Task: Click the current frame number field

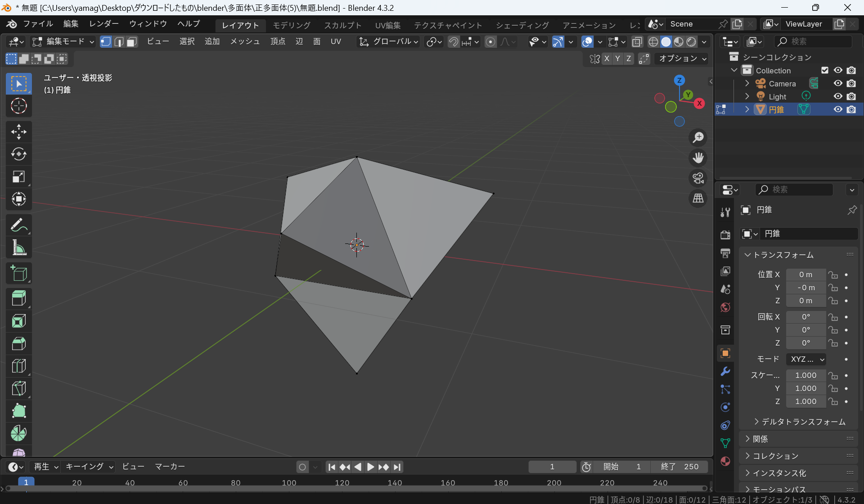Action: pyautogui.click(x=552, y=467)
